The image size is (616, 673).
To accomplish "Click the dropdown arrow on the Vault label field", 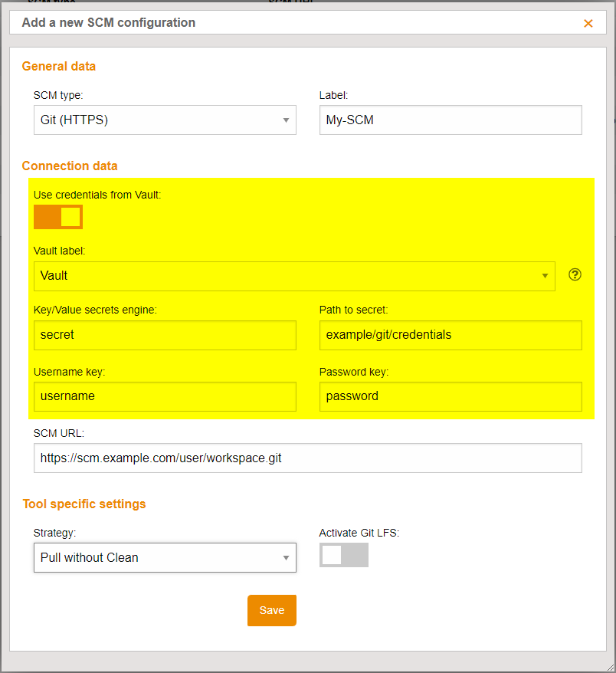I will tap(546, 276).
